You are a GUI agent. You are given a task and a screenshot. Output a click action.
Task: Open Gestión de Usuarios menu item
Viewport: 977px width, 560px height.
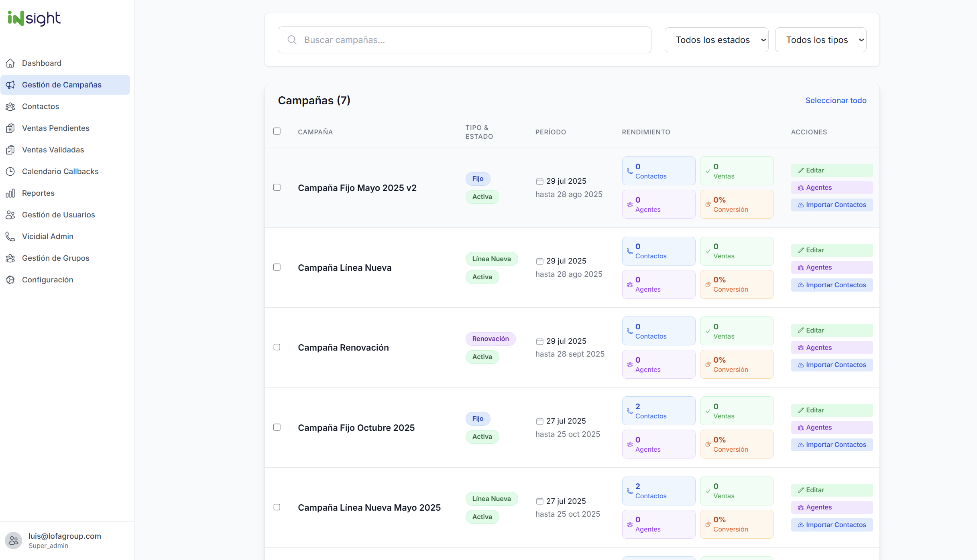coord(59,215)
